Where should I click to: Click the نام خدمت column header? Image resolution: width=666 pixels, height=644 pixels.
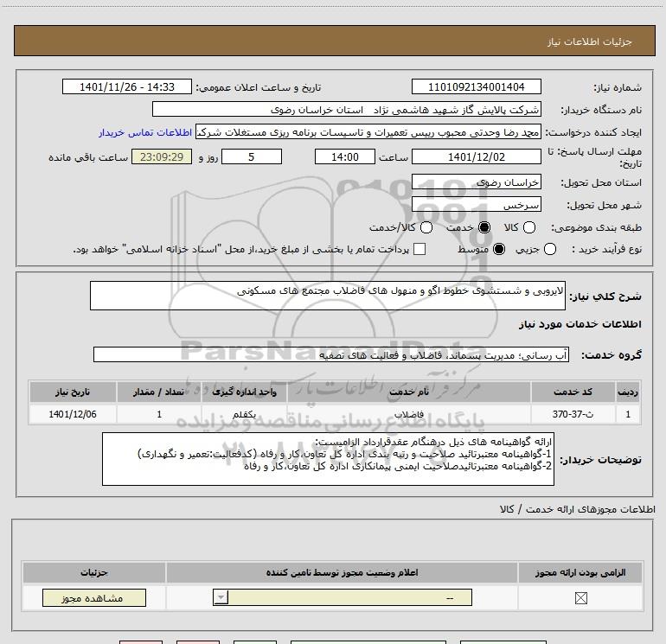pyautogui.click(x=409, y=392)
